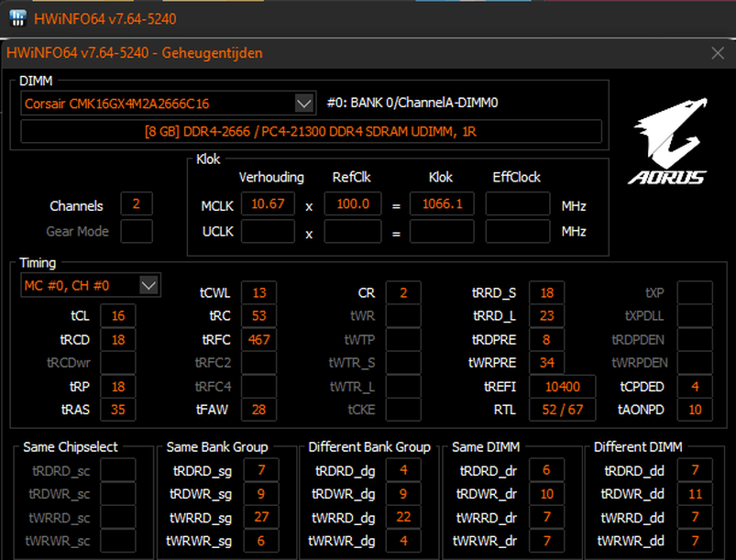Click the tFAW value 28
Screen dimensions: 736x560
pyautogui.click(x=258, y=410)
